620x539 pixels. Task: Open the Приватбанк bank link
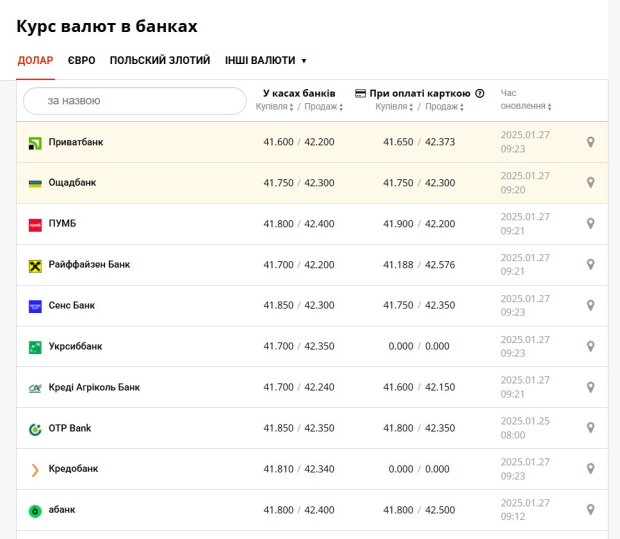76,142
